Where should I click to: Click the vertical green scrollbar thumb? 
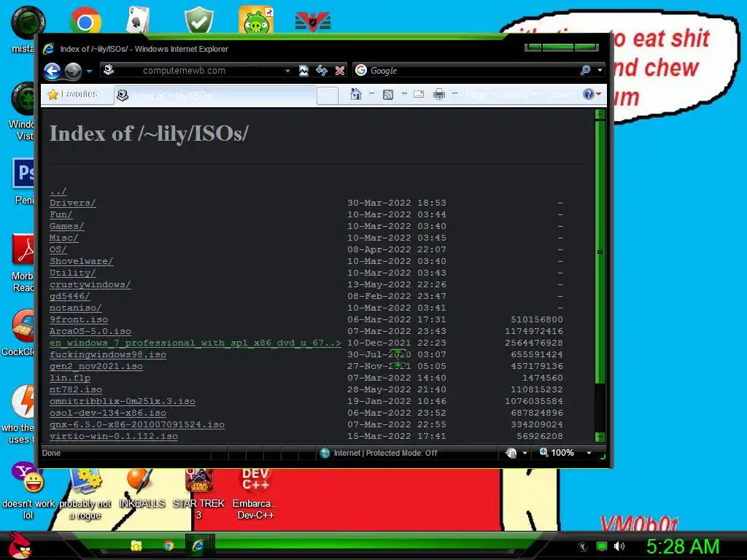[x=600, y=252]
